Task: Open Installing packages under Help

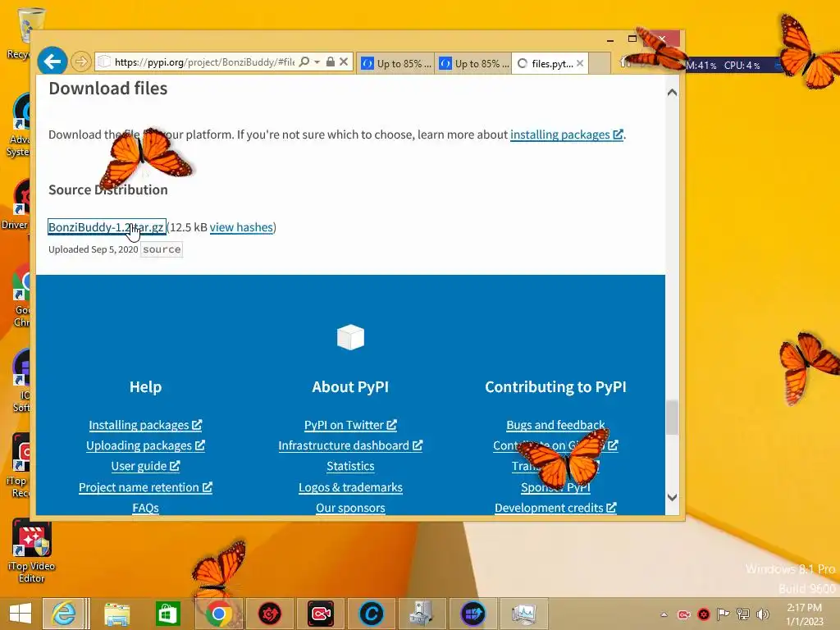Action: pos(145,425)
